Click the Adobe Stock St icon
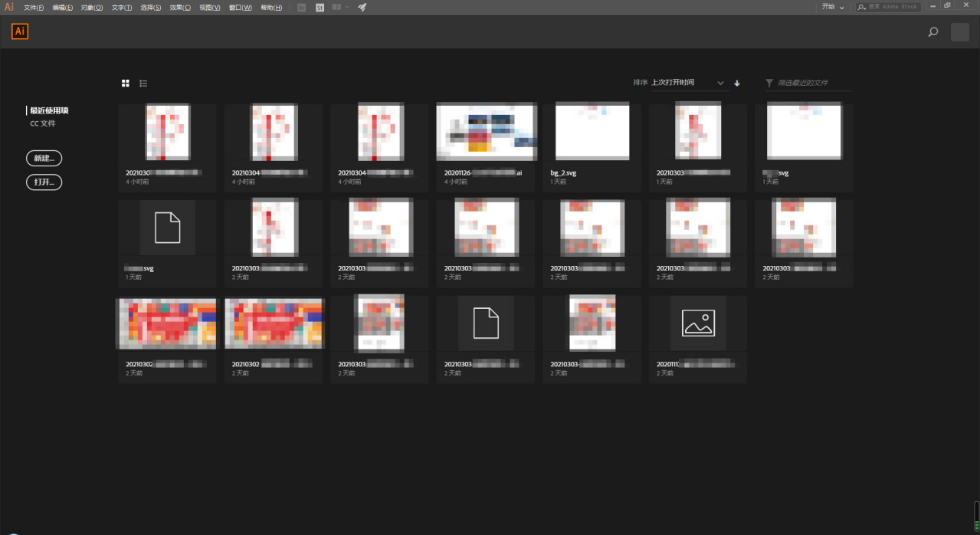 click(x=320, y=7)
